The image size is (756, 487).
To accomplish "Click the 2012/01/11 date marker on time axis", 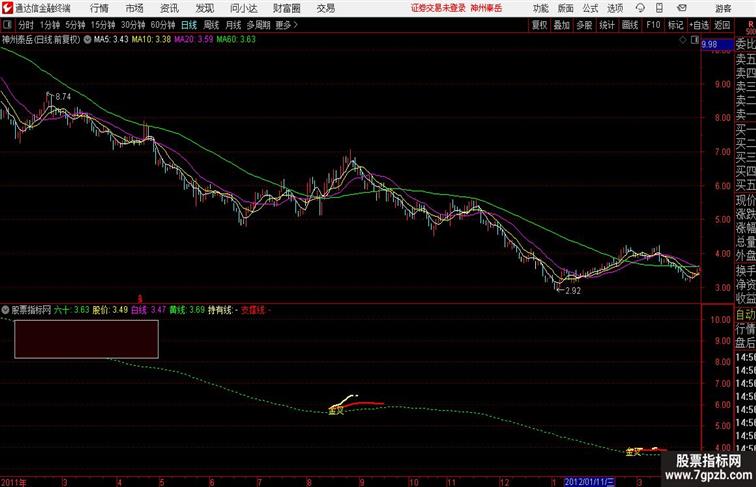I will tap(590, 482).
